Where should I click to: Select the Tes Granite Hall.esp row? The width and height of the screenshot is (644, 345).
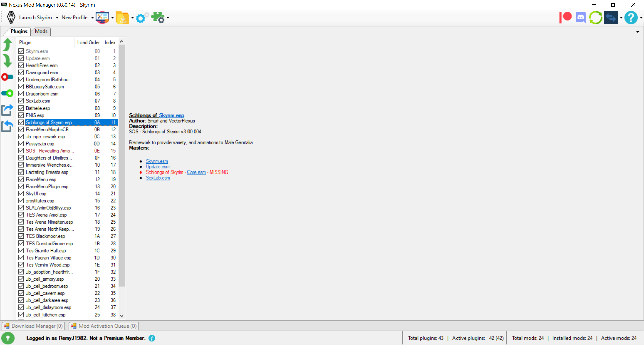67,251
